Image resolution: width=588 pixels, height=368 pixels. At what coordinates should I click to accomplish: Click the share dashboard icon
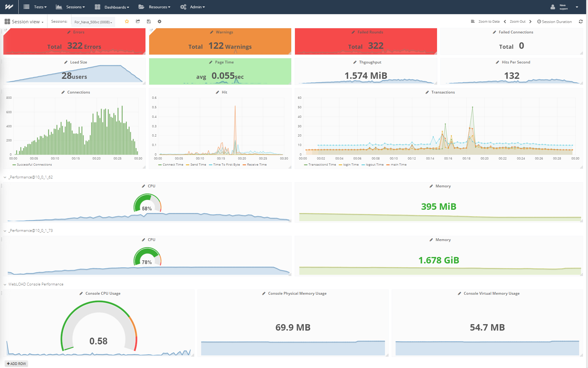click(x=138, y=21)
